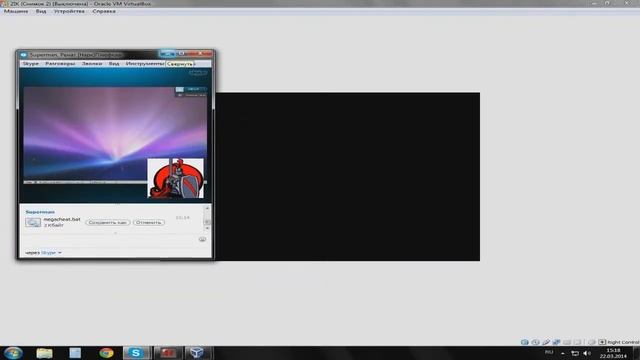Click the Skype logo icon in title bar

coord(24,55)
